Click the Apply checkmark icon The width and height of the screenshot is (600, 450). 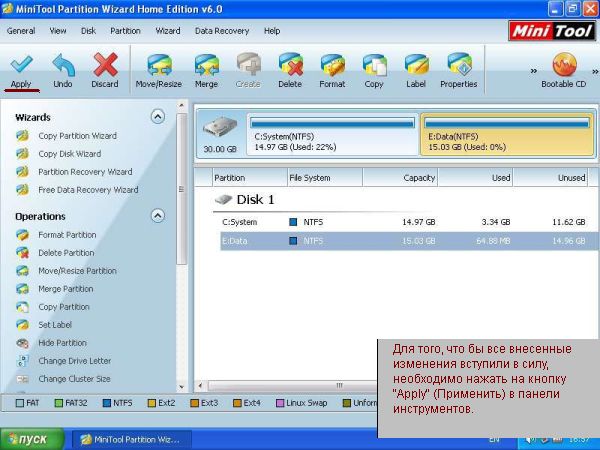pos(21,64)
